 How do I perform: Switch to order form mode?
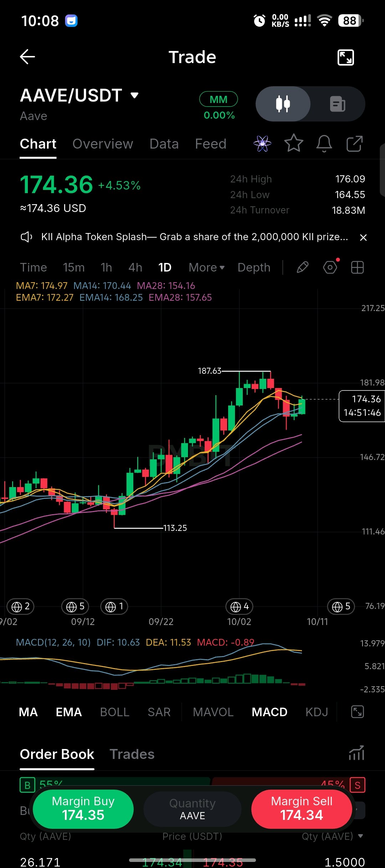[338, 104]
